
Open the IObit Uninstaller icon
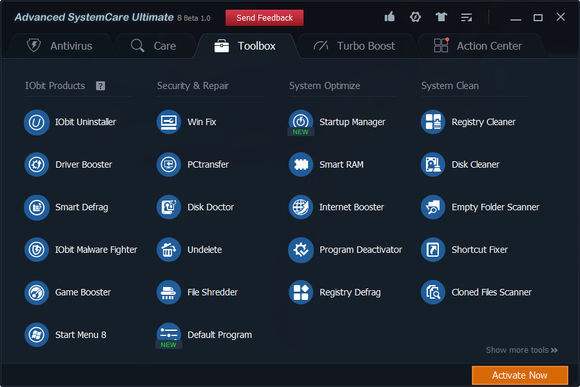(37, 122)
